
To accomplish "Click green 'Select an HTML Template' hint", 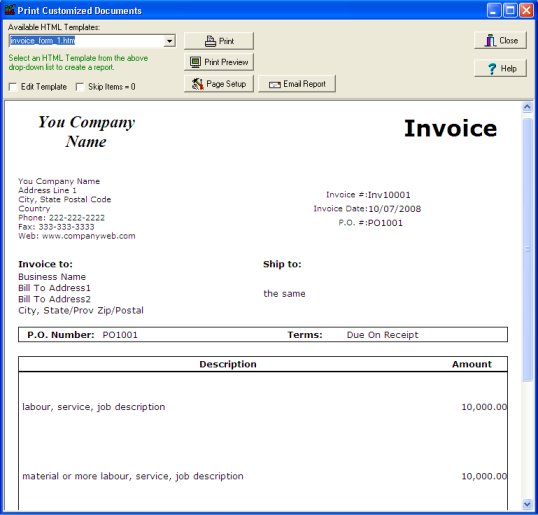I will [x=78, y=62].
